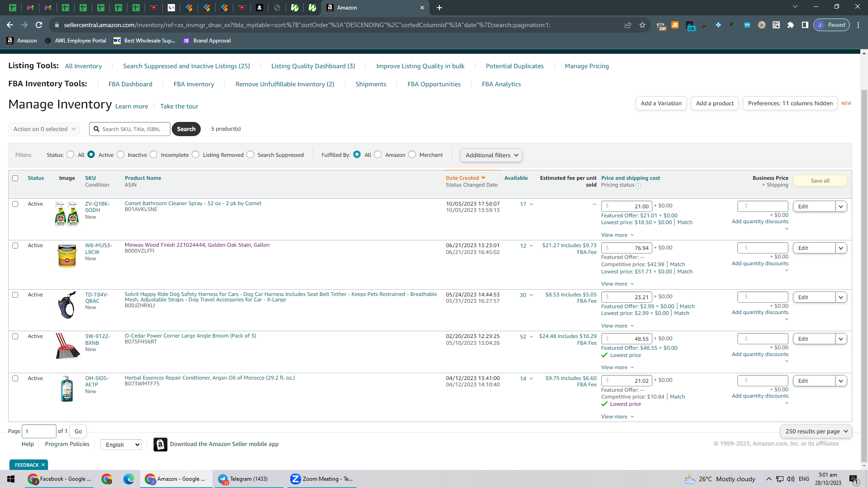Expand the Additional filters dropdown
Image resolution: width=868 pixels, height=488 pixels.
[491, 155]
